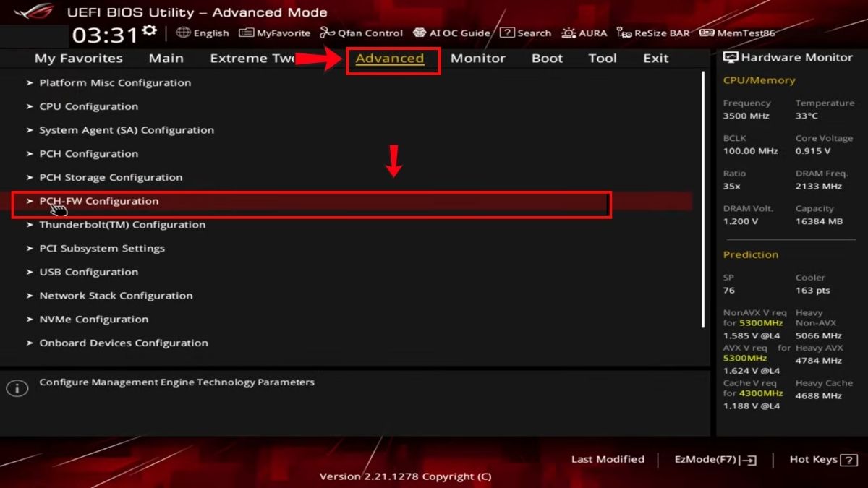Open CPU Configuration entry
The width and height of the screenshot is (868, 488).
[x=88, y=107]
